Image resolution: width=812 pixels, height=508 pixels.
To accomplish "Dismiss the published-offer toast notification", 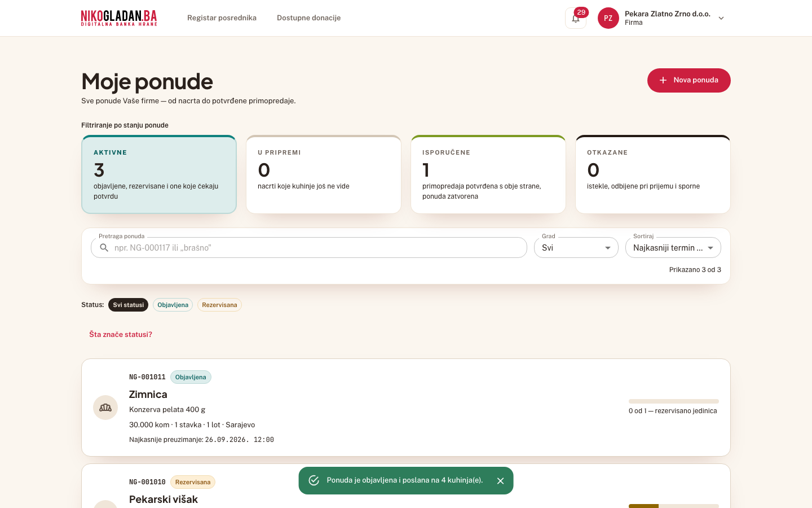I will (500, 481).
